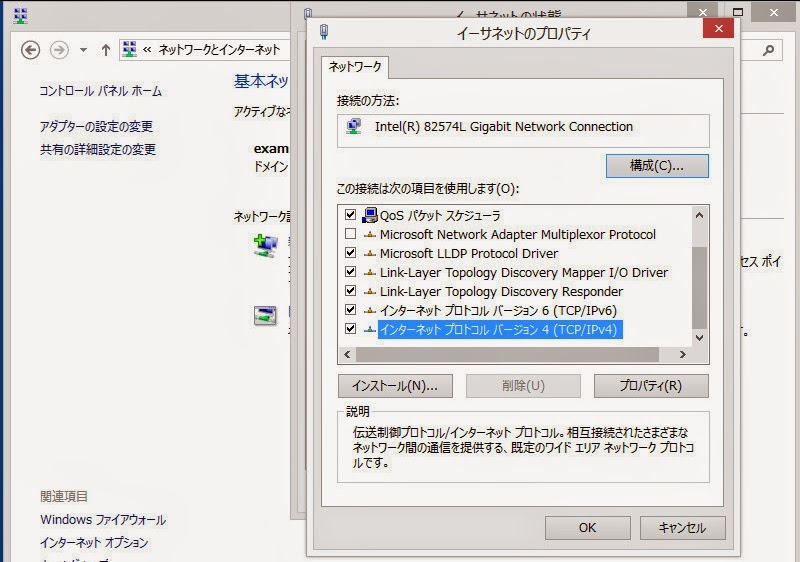
Task: Click the Ethernet properties title bar icon
Action: click(324, 32)
